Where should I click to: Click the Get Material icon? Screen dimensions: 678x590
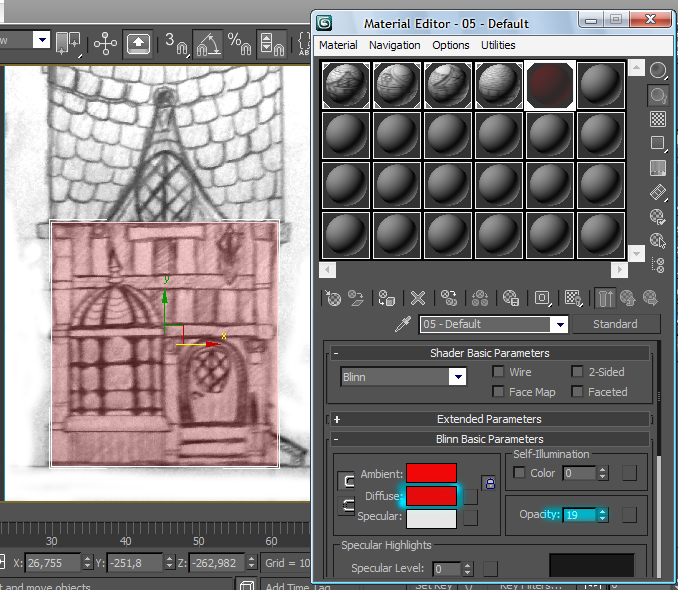(x=335, y=298)
